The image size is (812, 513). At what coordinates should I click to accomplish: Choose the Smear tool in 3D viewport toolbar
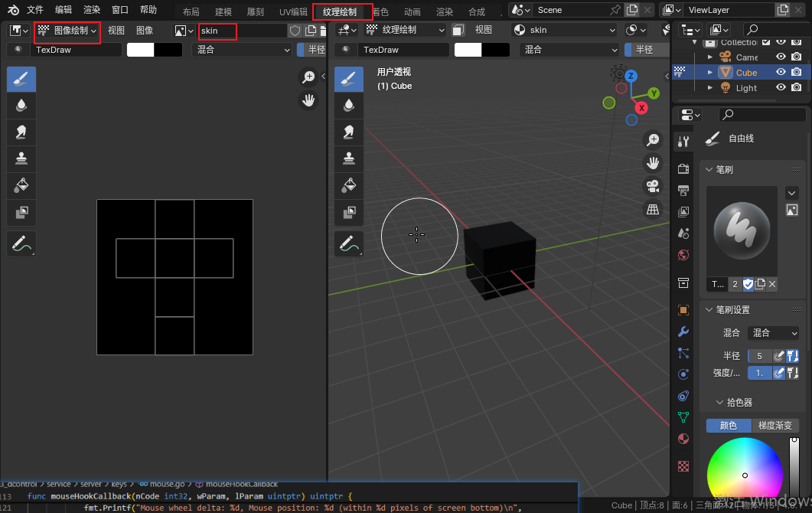point(349,132)
